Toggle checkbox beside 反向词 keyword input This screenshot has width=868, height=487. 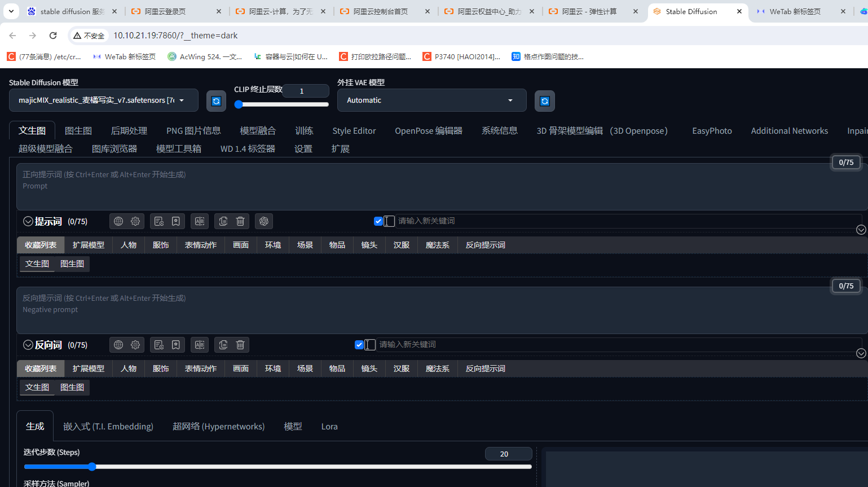tap(359, 345)
